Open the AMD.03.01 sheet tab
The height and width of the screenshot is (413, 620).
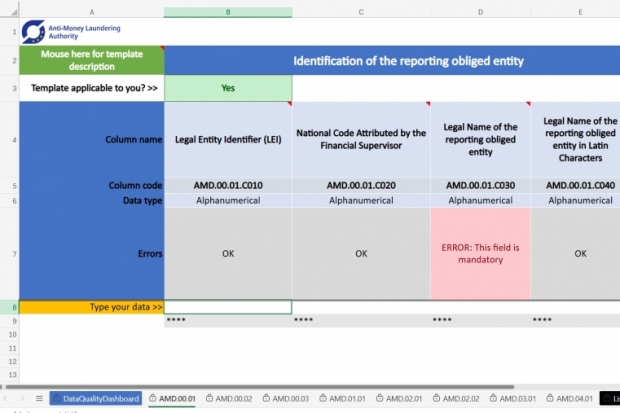(x=513, y=398)
